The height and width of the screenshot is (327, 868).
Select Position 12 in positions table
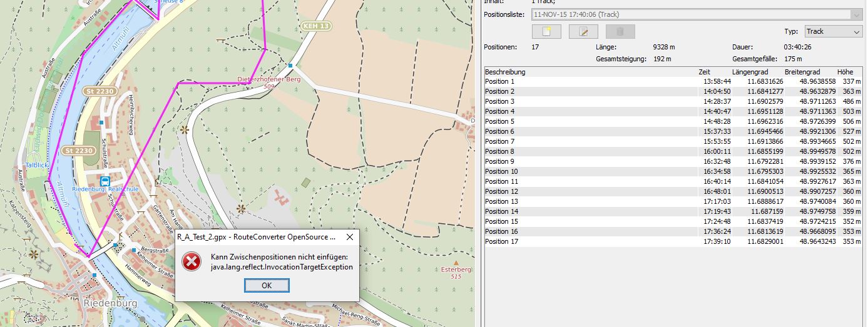click(502, 191)
